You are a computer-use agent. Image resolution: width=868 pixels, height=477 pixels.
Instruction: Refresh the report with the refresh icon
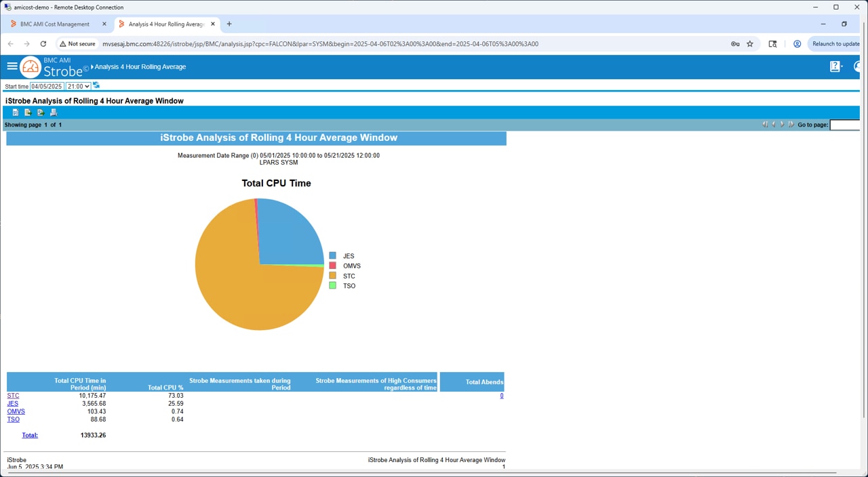coord(96,86)
